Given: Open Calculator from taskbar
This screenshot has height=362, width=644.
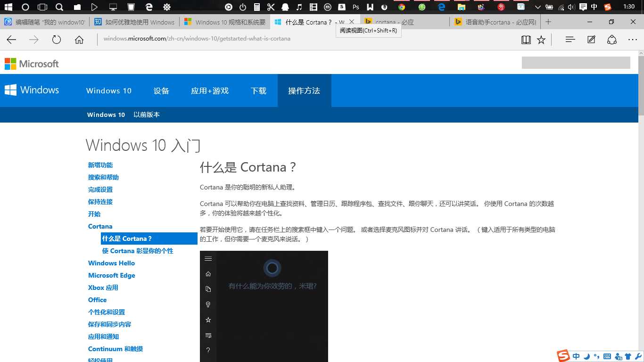Looking at the screenshot, I should coord(257,7).
